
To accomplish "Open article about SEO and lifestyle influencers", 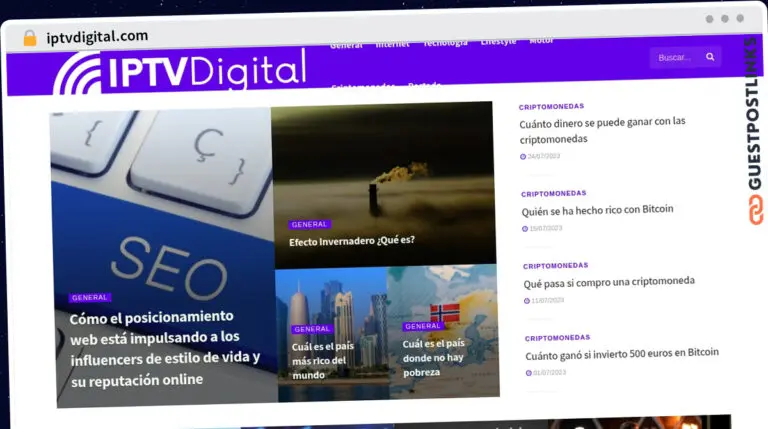I will point(165,347).
